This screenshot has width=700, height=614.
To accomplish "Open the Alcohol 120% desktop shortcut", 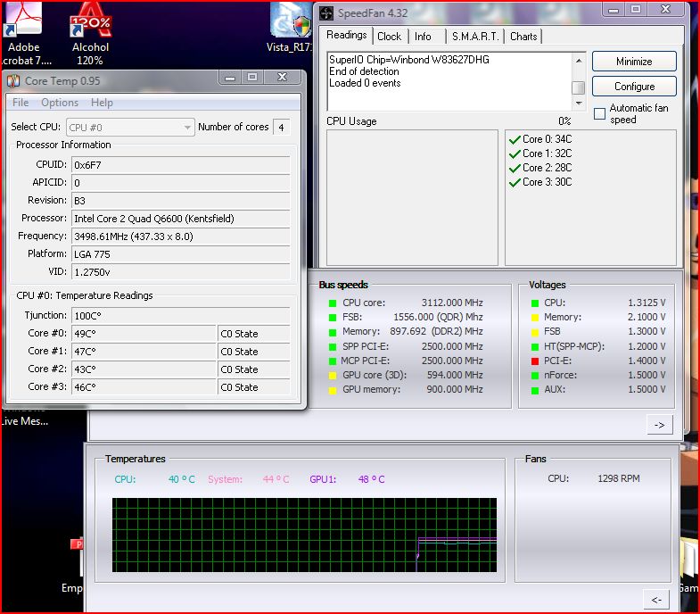I will [x=91, y=34].
